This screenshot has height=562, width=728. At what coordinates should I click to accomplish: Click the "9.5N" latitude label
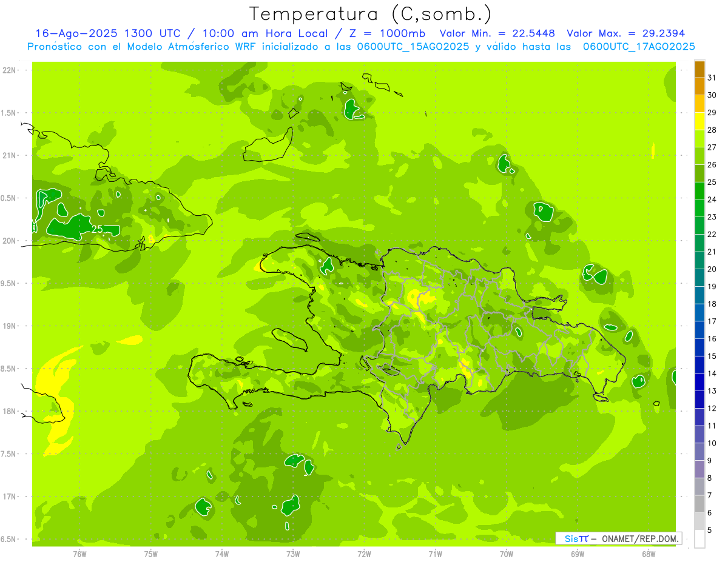tap(8, 284)
